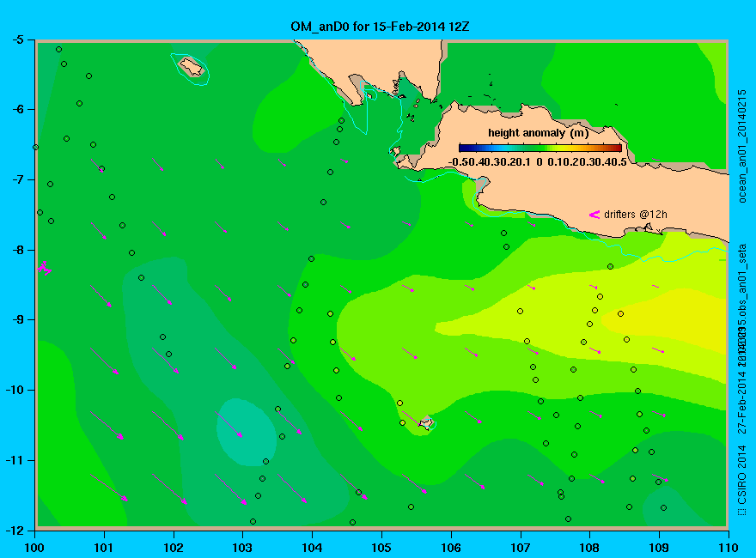Click the "CSIRO 2014" vertical copyright text

[742, 475]
